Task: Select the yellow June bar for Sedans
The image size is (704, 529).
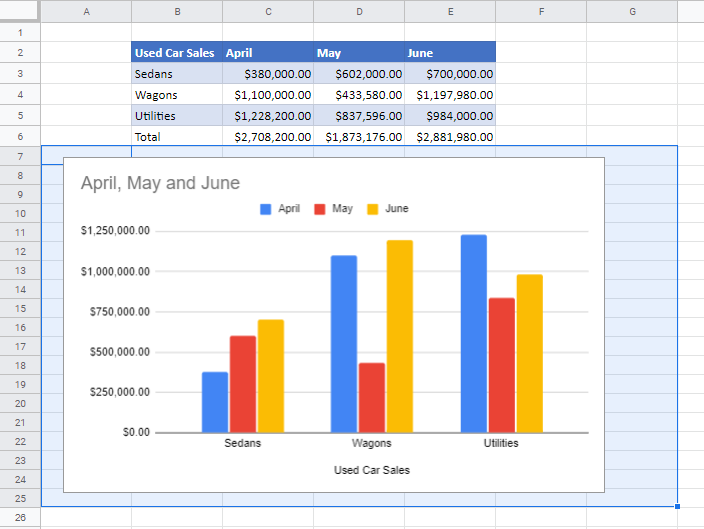Action: pyautogui.click(x=271, y=375)
